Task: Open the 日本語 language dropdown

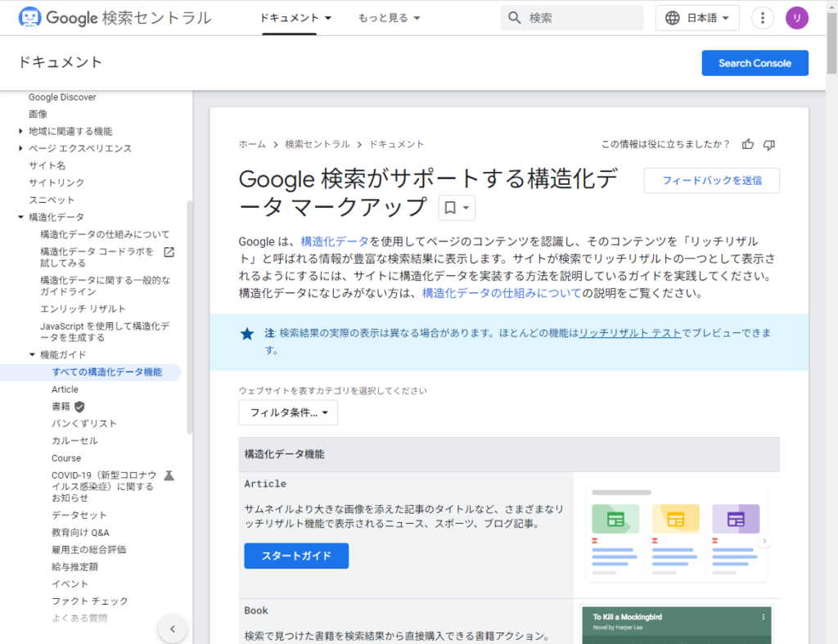Action: [697, 18]
